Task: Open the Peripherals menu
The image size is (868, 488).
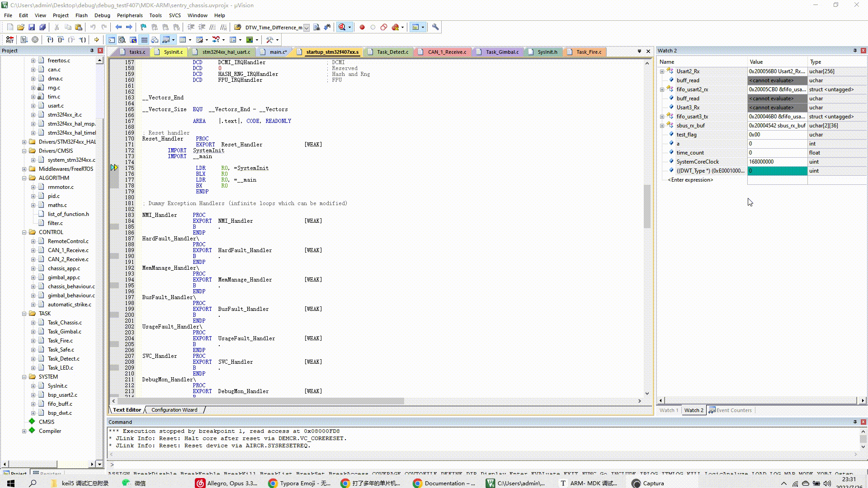Action: pyautogui.click(x=129, y=15)
